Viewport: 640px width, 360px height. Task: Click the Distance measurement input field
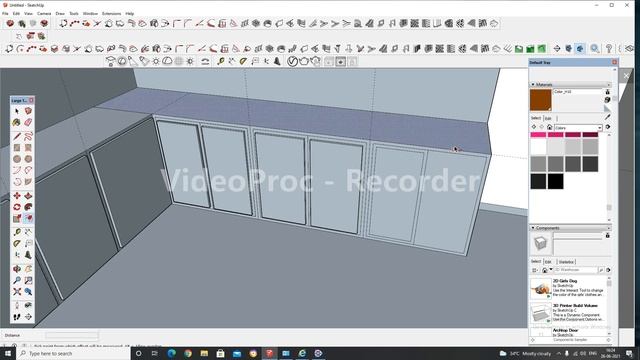tap(72, 336)
